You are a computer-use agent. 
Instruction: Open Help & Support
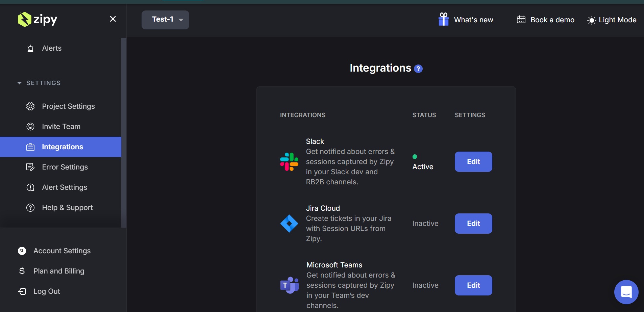point(67,208)
